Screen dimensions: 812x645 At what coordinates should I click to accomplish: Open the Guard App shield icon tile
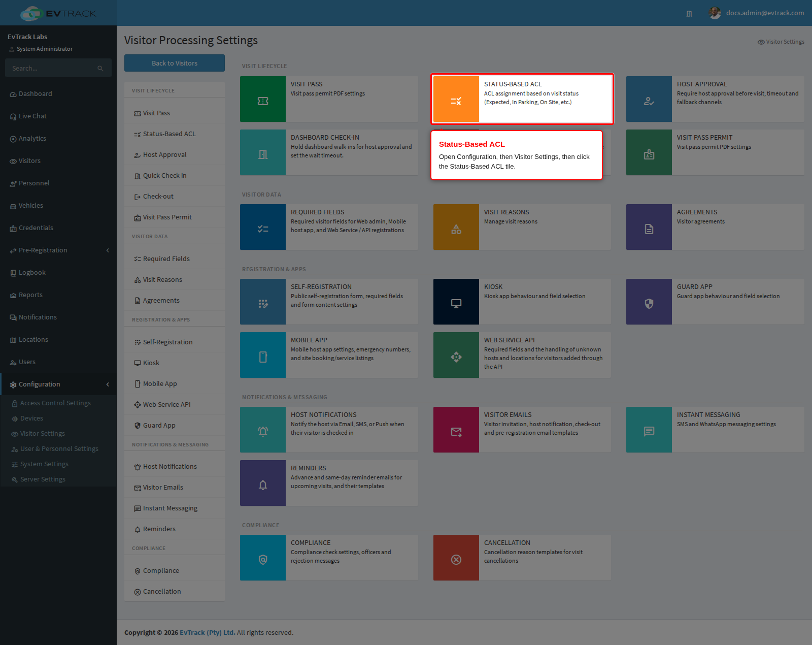649,302
